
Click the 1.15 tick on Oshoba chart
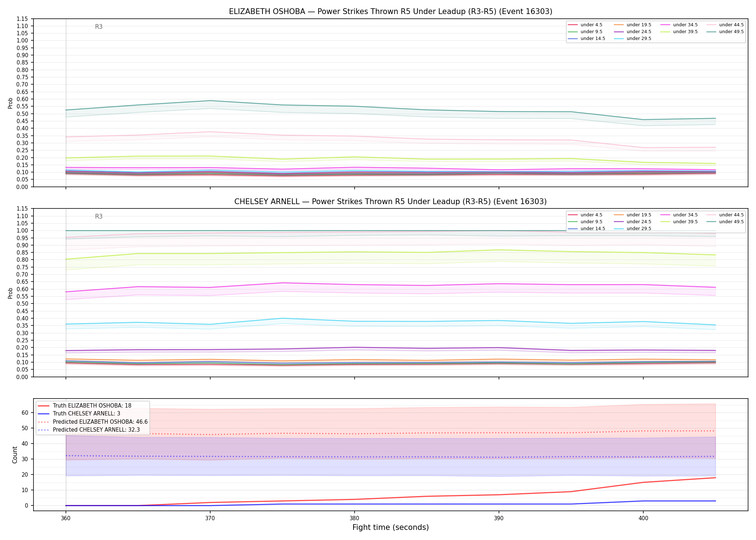(x=22, y=19)
